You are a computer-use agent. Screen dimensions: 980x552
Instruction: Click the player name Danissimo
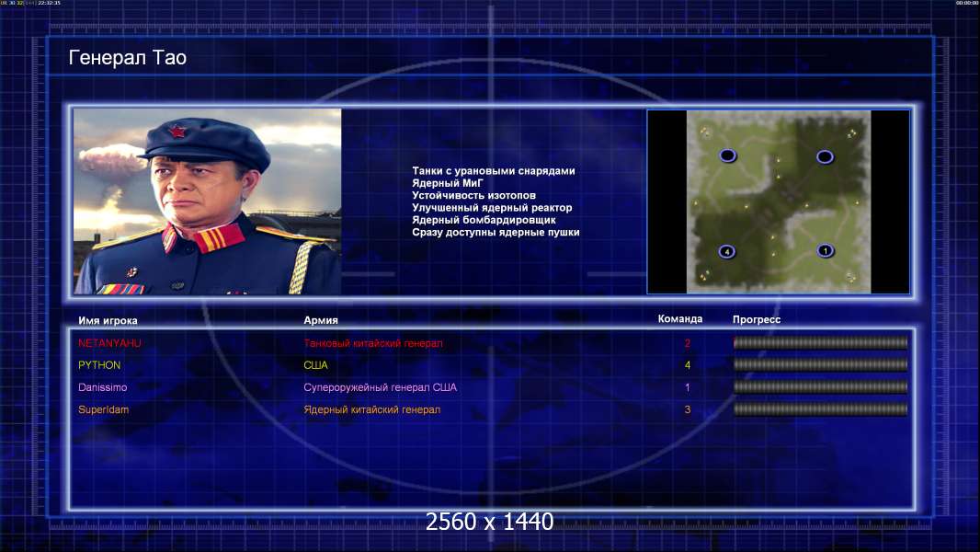coord(102,387)
